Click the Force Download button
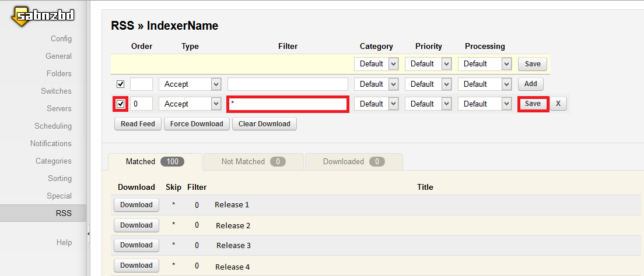This screenshot has width=644, height=276. click(x=197, y=124)
